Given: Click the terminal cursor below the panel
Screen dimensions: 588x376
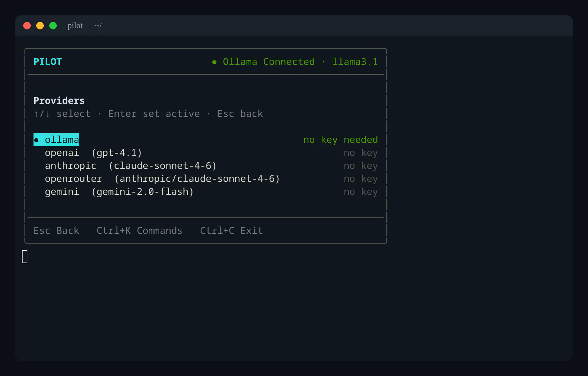Looking at the screenshot, I should 25,257.
